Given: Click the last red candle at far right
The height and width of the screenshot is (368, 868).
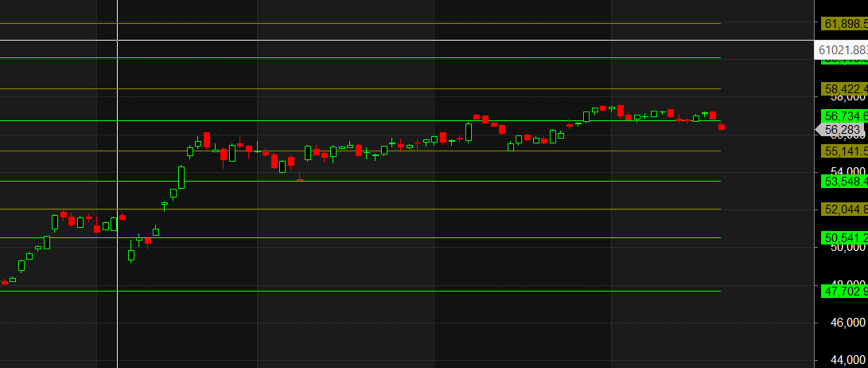Looking at the screenshot, I should pyautogui.click(x=722, y=127).
